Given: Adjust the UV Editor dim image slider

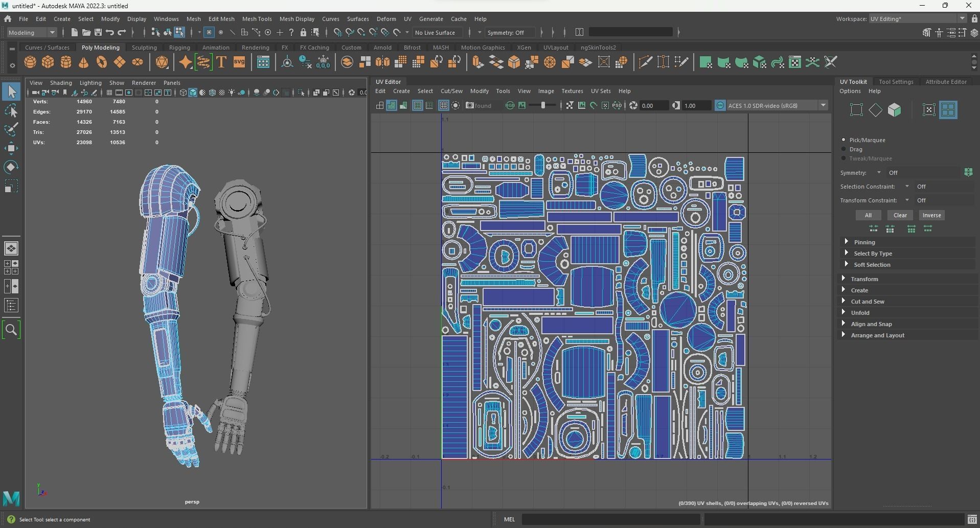Looking at the screenshot, I should [x=543, y=105].
